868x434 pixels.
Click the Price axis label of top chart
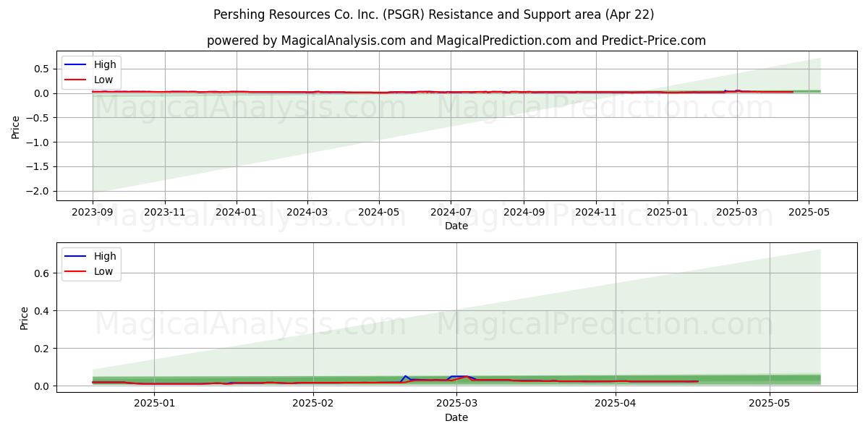(x=16, y=127)
